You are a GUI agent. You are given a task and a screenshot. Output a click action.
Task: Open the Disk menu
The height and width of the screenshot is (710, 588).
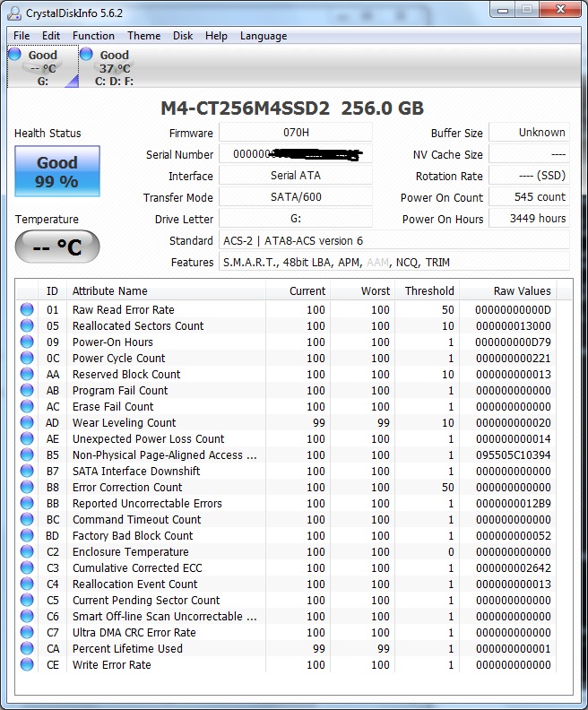tap(183, 36)
